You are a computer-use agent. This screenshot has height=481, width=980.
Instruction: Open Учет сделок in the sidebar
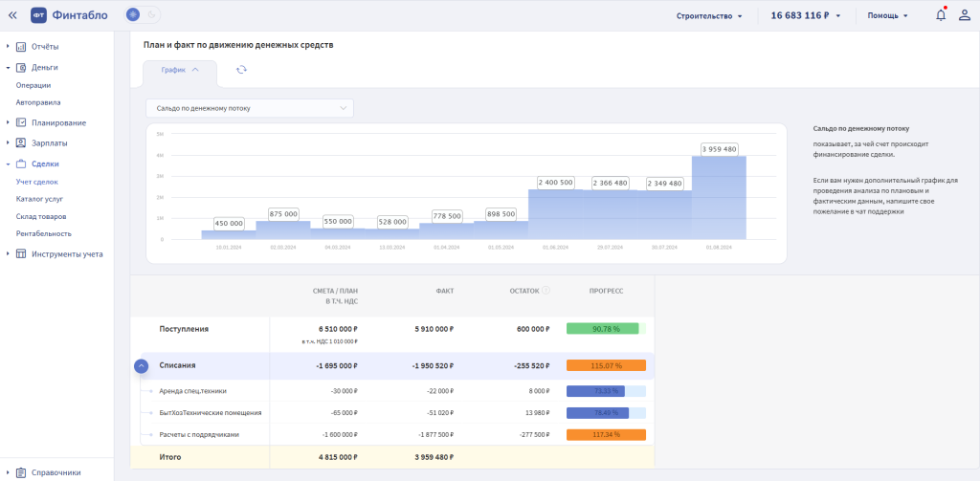[37, 183]
